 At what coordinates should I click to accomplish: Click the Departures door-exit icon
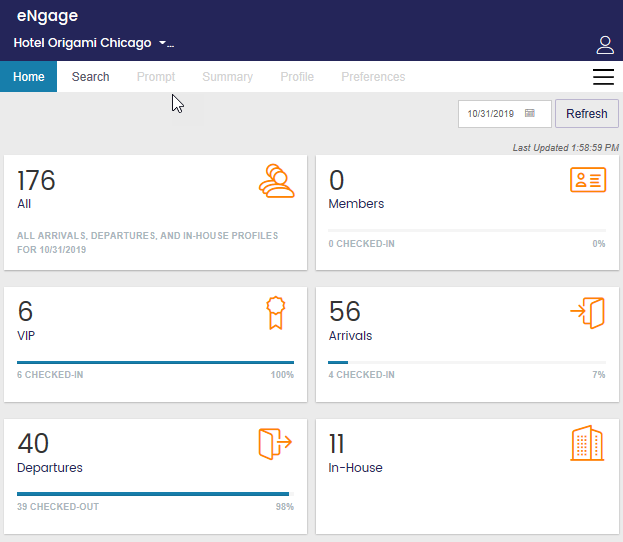tap(275, 443)
